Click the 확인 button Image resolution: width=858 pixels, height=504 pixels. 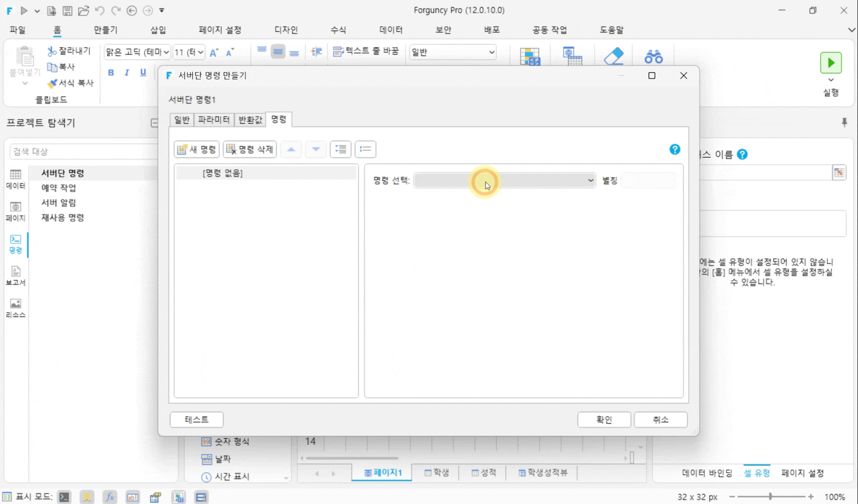[x=604, y=420]
